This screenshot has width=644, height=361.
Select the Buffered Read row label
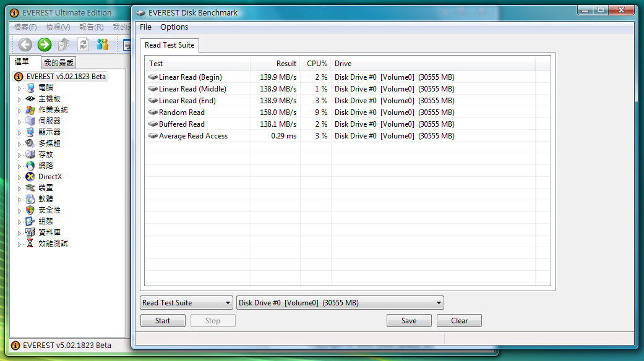point(181,124)
